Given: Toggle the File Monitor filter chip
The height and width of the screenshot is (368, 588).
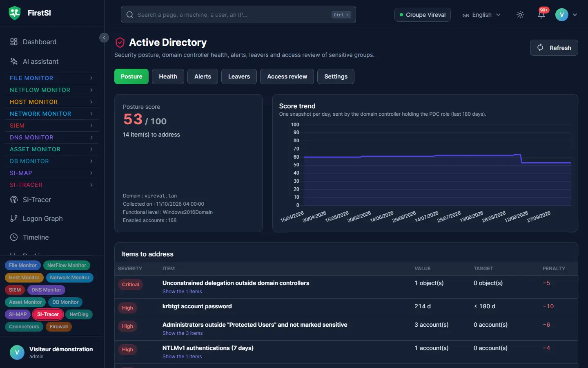Looking at the screenshot, I should point(23,265).
